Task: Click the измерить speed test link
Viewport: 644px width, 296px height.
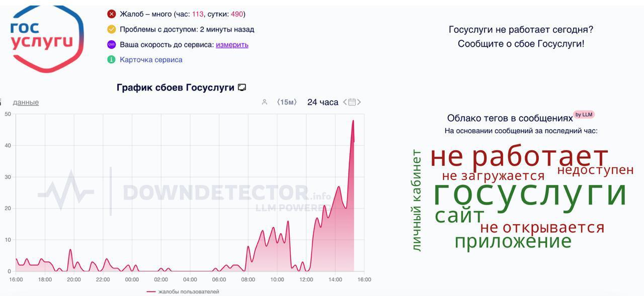Action: (x=232, y=44)
